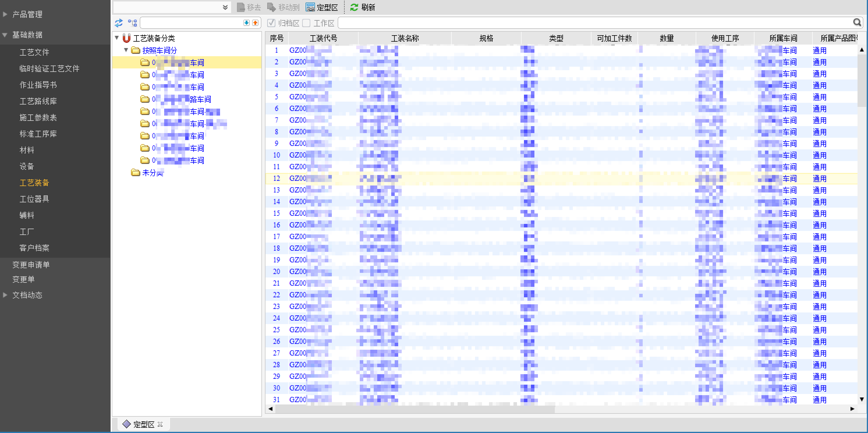This screenshot has height=433, width=868.
Task: Click the 工装代号 column header
Action: 323,38
